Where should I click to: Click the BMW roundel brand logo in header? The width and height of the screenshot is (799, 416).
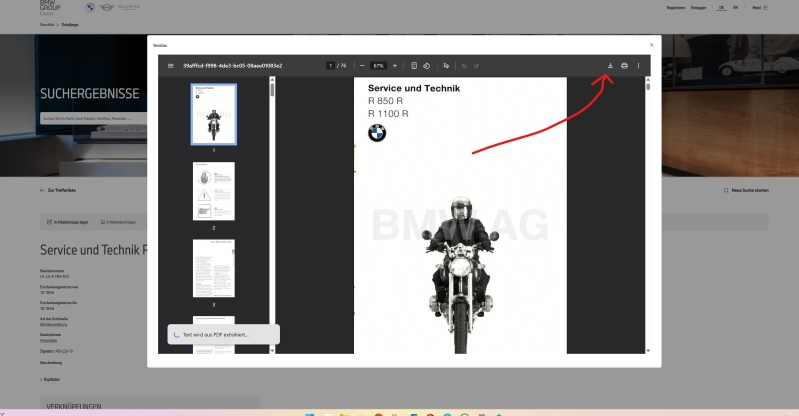tap(90, 8)
